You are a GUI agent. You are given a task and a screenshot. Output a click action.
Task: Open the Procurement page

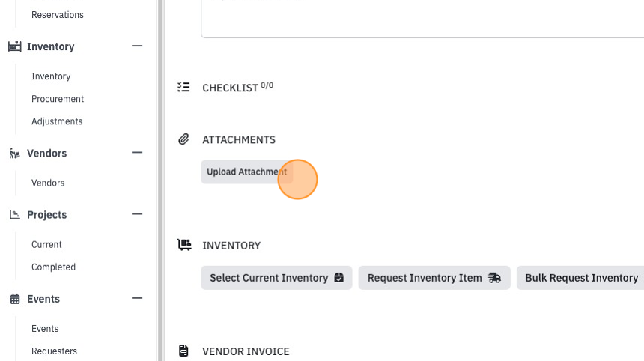[58, 99]
